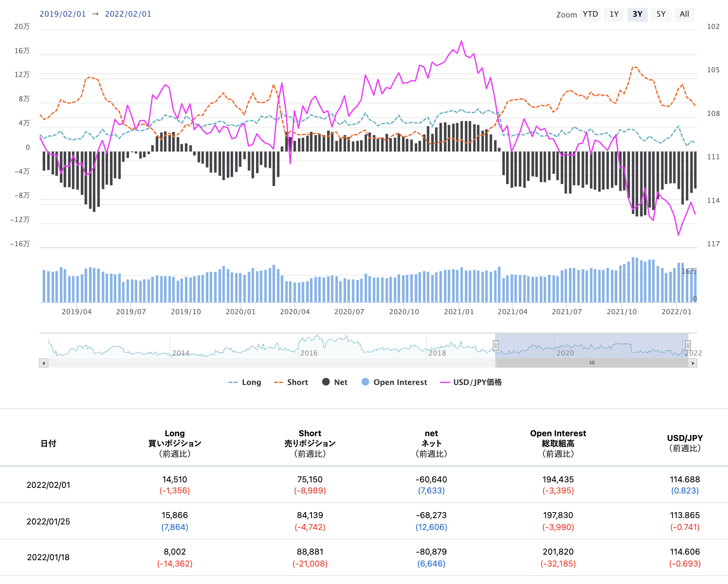This screenshot has width=728, height=584.
Task: Toggle the Long series legend
Action: [x=245, y=382]
